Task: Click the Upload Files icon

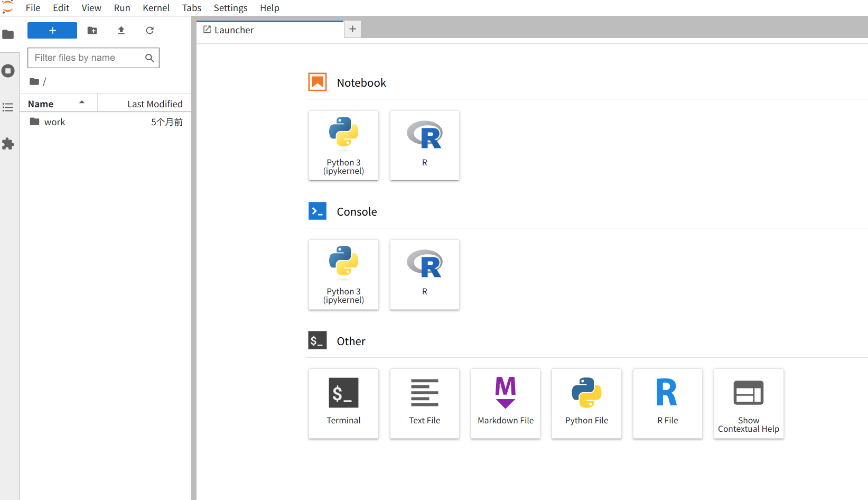Action: (121, 31)
